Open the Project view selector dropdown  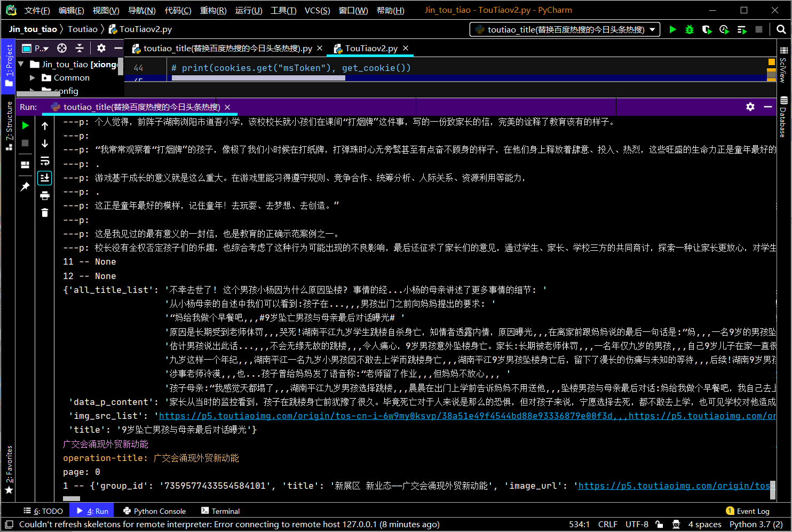coord(36,48)
